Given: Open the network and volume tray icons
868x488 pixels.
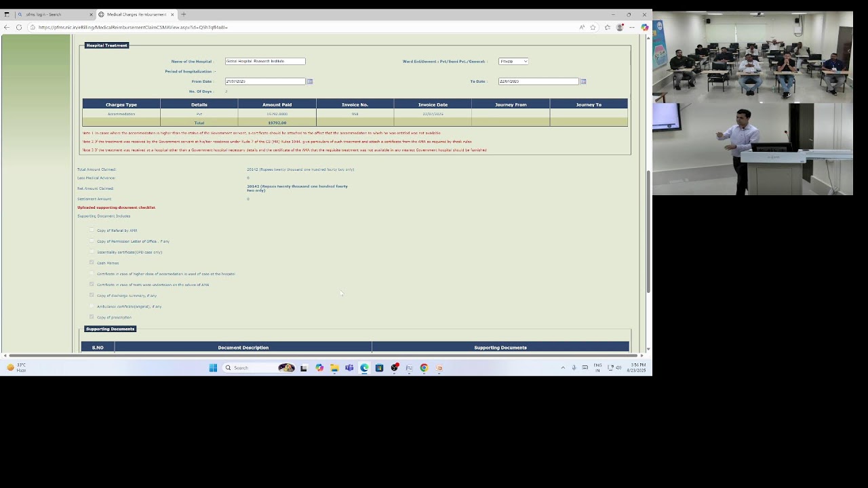Looking at the screenshot, I should pos(614,368).
